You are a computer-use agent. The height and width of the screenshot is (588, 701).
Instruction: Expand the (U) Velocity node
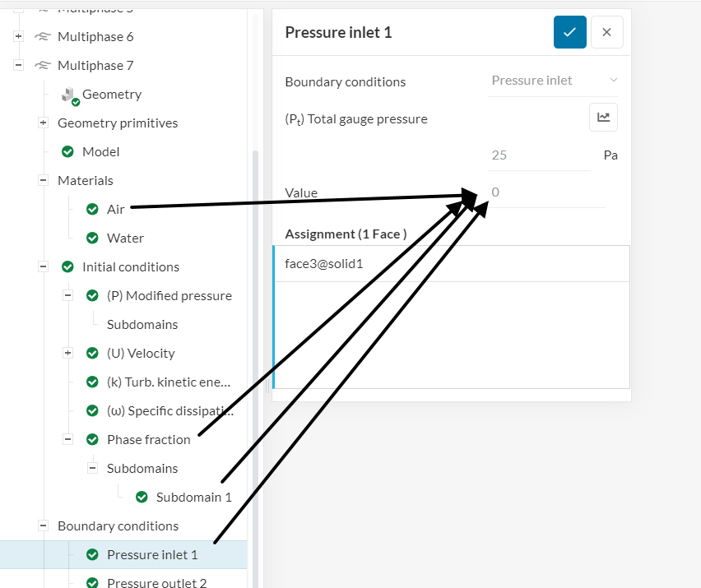(x=67, y=353)
